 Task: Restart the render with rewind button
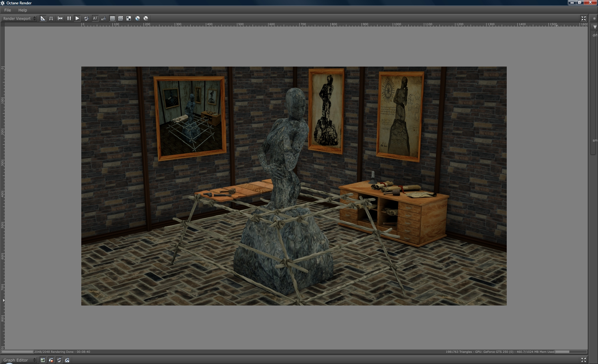pos(60,18)
